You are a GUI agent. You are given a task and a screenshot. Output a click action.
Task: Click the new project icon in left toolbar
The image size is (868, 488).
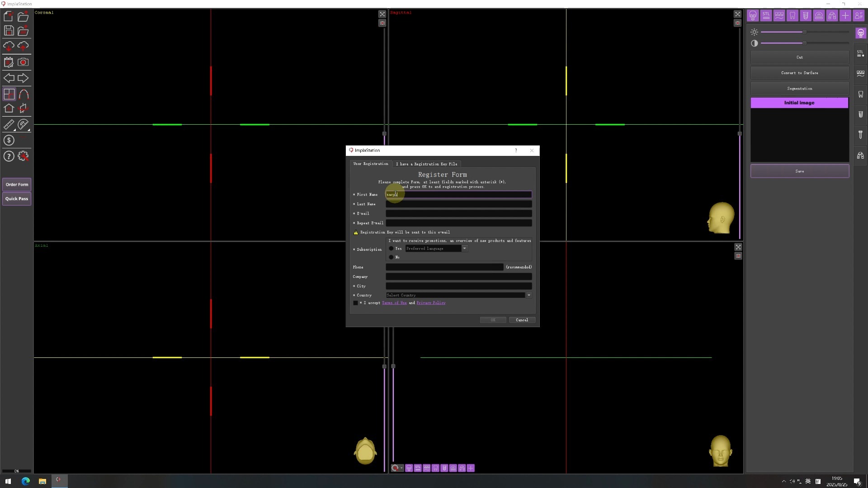pos(9,17)
